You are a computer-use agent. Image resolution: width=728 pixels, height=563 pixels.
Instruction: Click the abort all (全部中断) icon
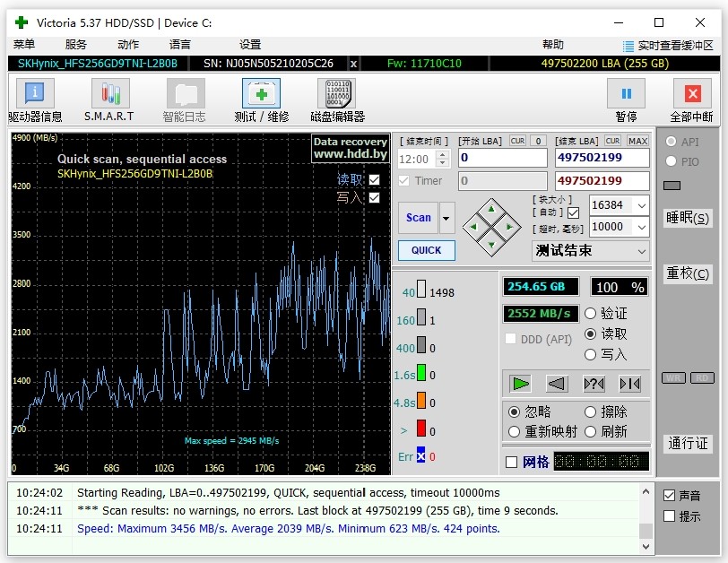(691, 93)
